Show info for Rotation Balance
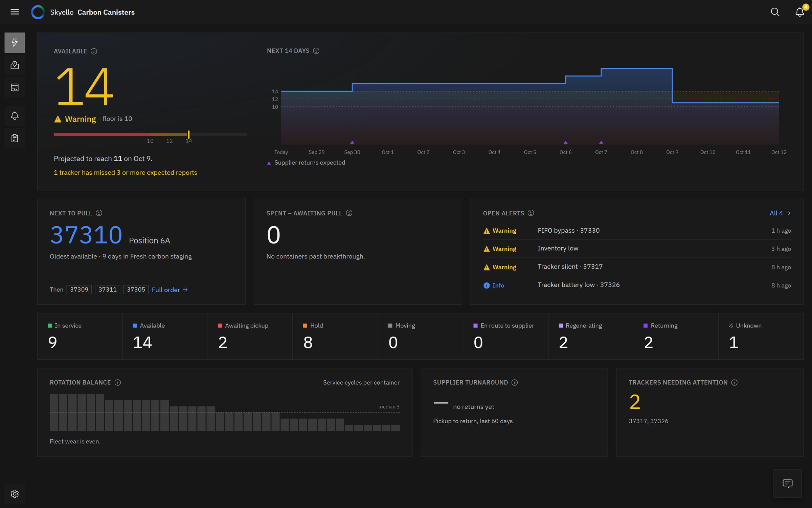Screen dimensions: 812x508 point(118,382)
